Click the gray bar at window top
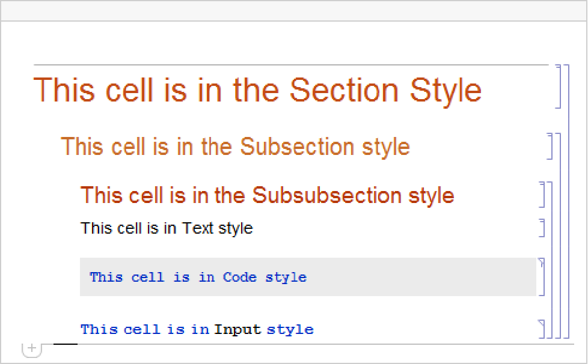The image size is (588, 364). pos(293,11)
